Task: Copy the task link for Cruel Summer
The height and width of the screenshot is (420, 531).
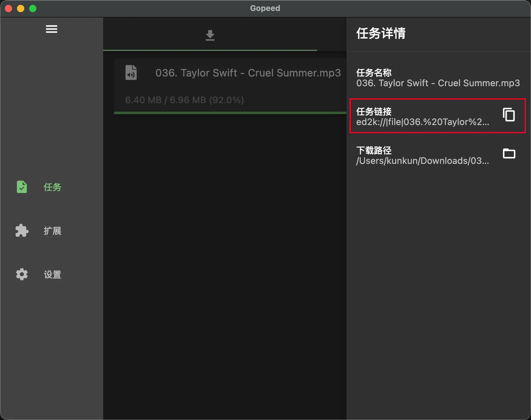Action: tap(509, 115)
